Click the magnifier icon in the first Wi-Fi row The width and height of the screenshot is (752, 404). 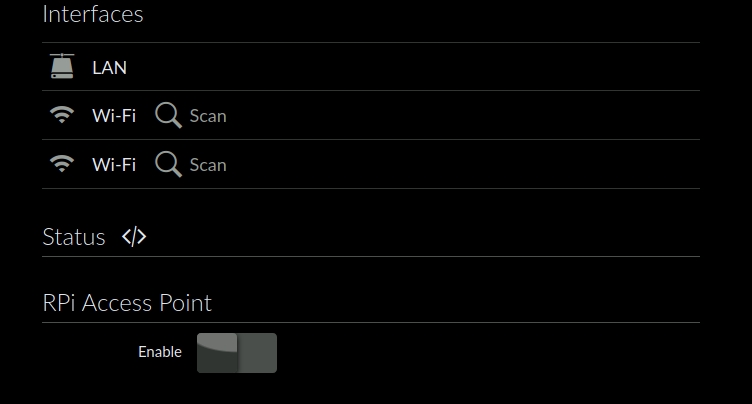pos(169,116)
